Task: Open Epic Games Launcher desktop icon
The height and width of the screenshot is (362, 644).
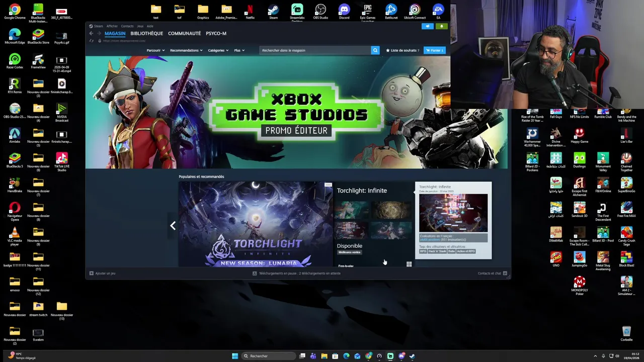Action: click(x=368, y=13)
